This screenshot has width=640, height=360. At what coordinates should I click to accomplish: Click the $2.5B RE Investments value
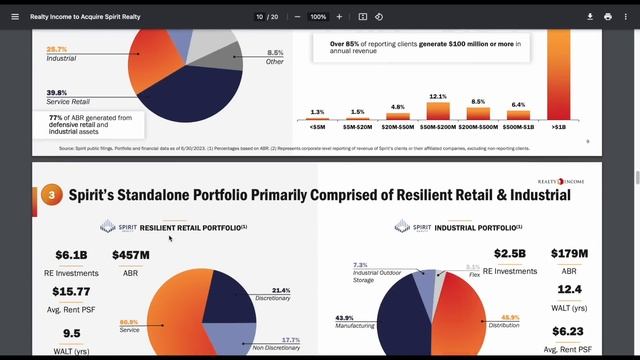(510, 253)
